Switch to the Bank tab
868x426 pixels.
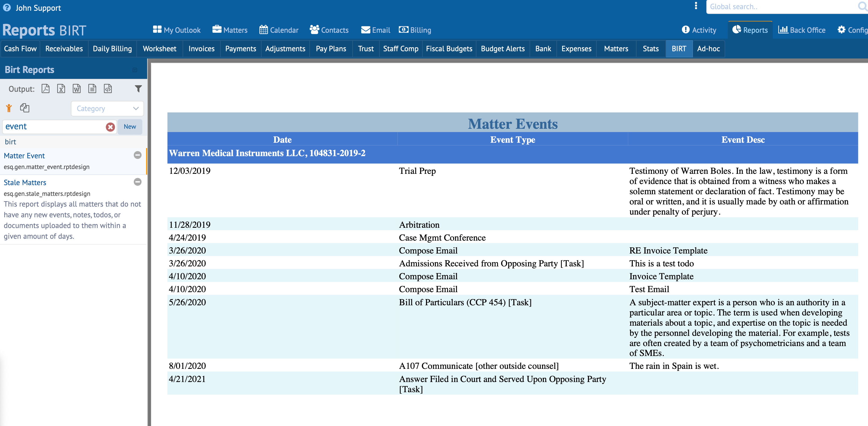click(x=543, y=49)
